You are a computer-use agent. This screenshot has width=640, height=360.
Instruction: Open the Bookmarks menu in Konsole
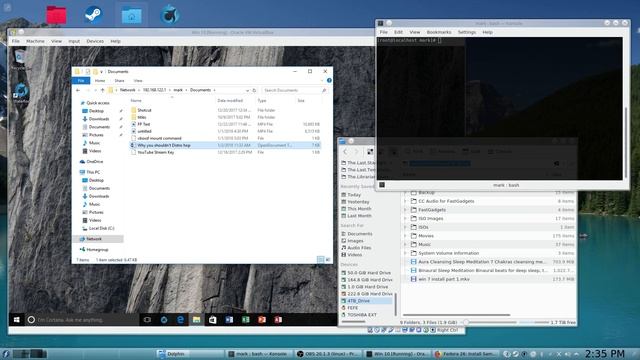point(439,32)
